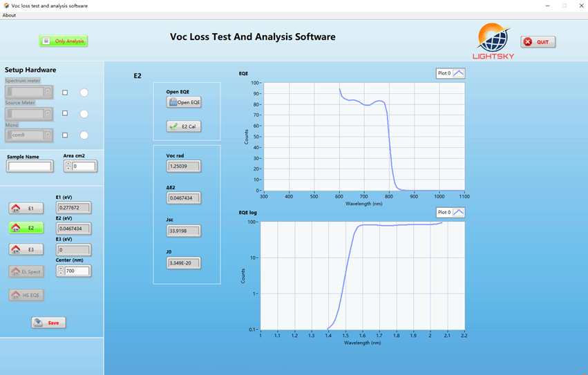588x375 pixels.
Task: Click the Sample Name input field
Action: (x=30, y=166)
